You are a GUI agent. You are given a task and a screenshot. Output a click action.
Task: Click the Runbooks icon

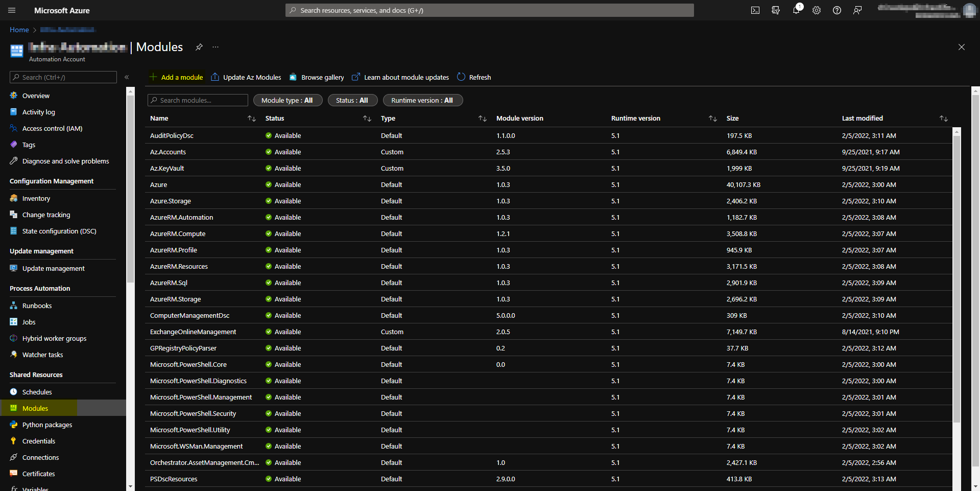pyautogui.click(x=14, y=306)
